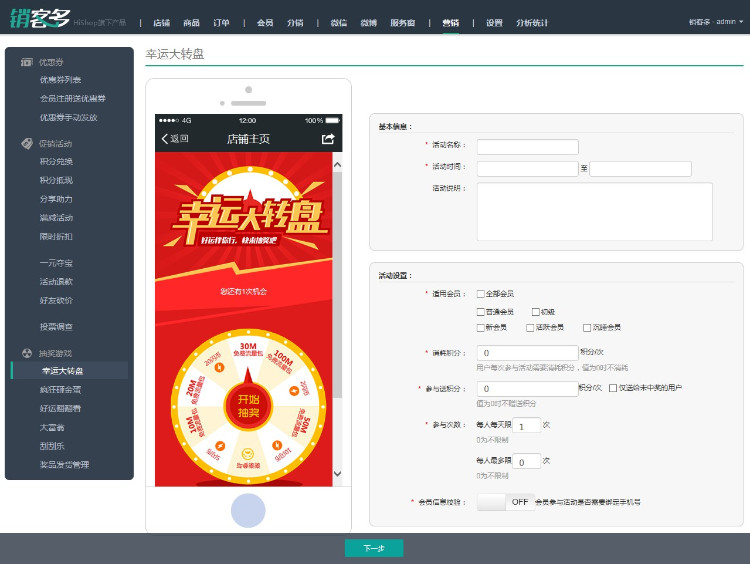Open 活动调款 in the sidebar
The height and width of the screenshot is (564, 750).
tap(56, 282)
